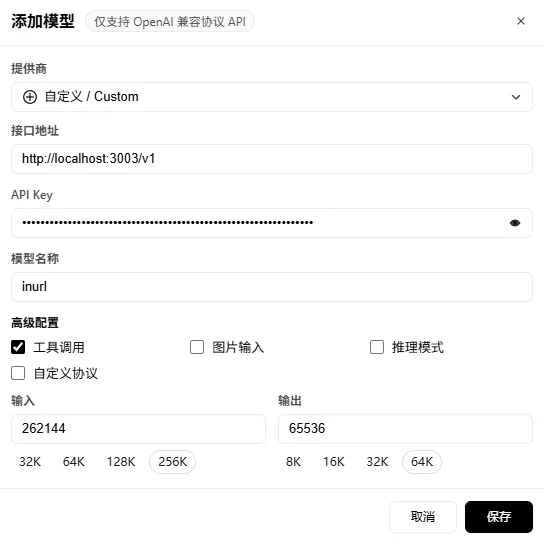The image size is (544, 545).
Task: Select the 32K input preset
Action: pyautogui.click(x=30, y=462)
